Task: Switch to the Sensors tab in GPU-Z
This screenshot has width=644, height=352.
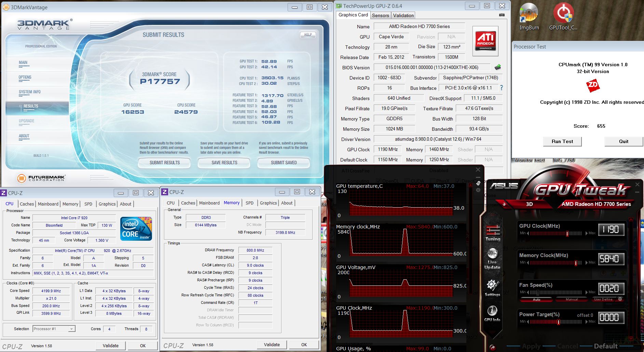Action: click(380, 15)
